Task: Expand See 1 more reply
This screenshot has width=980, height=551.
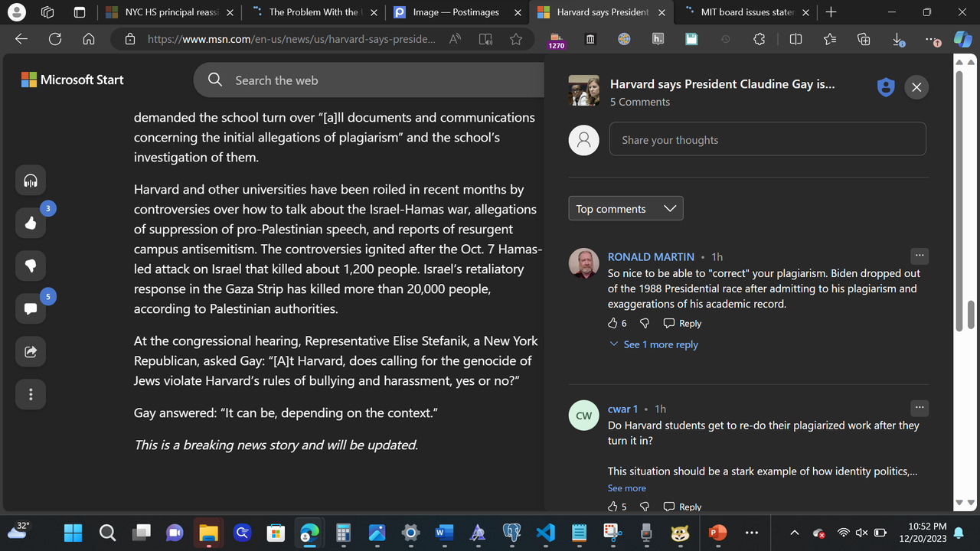Action: 654,344
